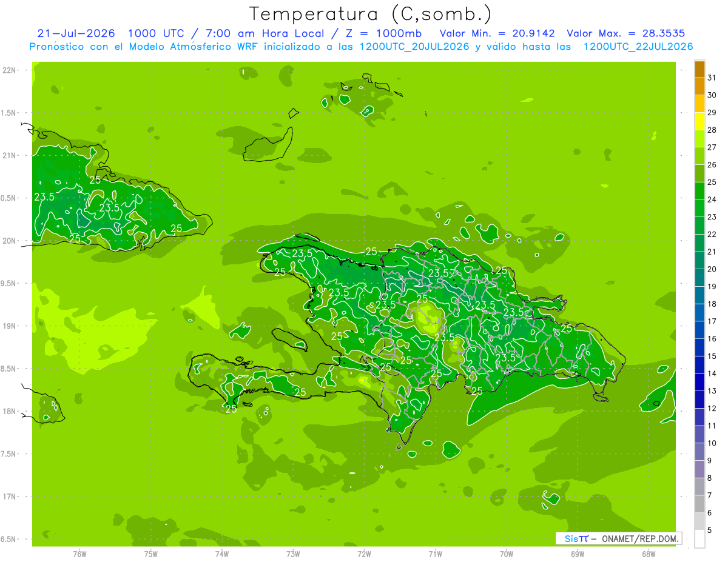Click the longitude axis label '70W'
This screenshot has height=562, width=728.
click(x=507, y=554)
